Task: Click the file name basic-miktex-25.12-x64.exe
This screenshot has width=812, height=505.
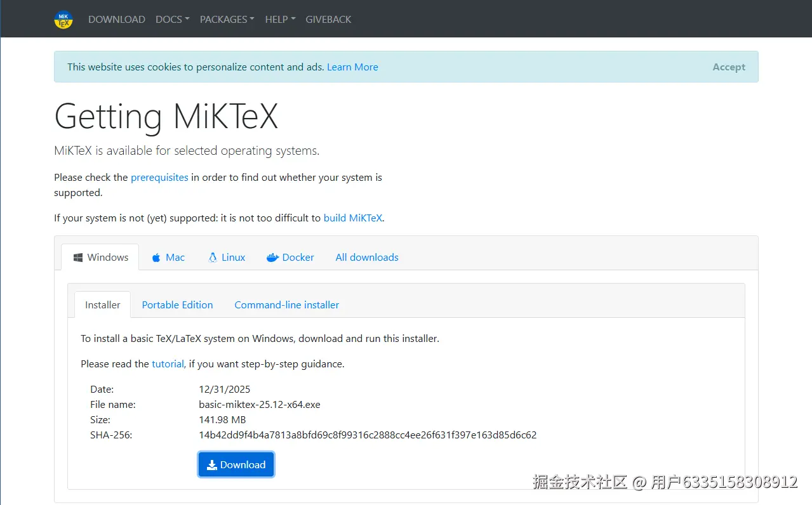Action: click(260, 405)
